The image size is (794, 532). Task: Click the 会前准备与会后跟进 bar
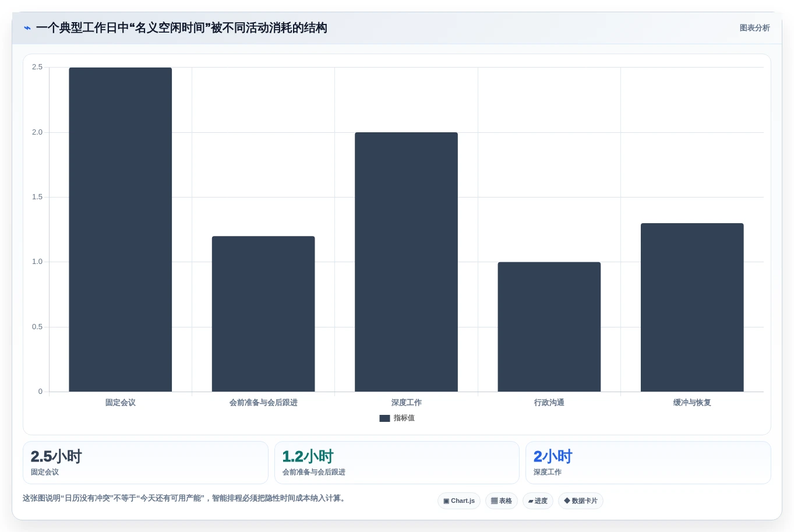point(263,314)
